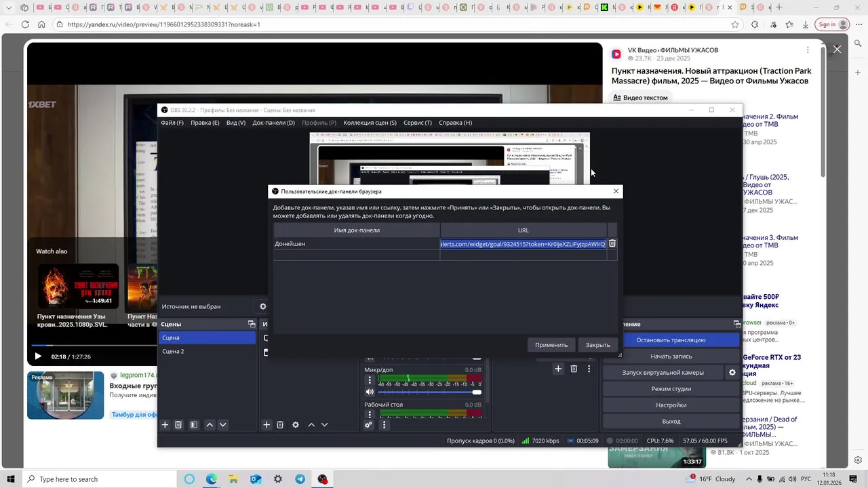868x488 pixels.
Task: Open Telegram from the taskbar
Action: (x=300, y=479)
